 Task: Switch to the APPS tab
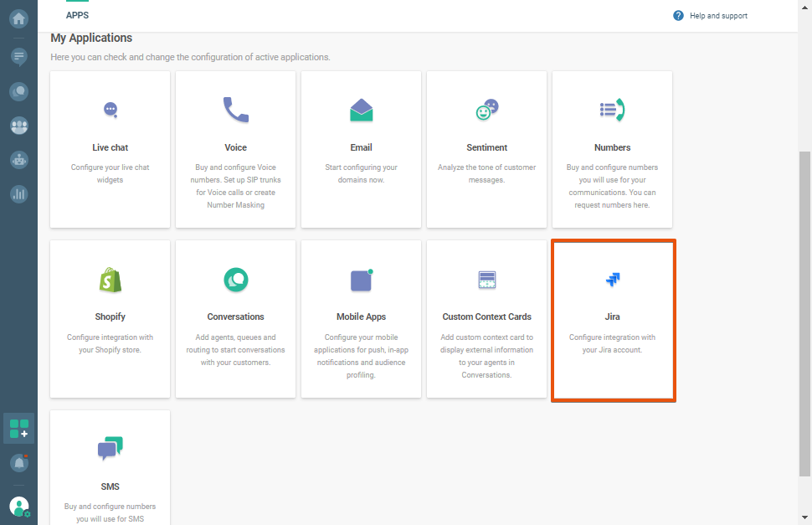tap(77, 15)
